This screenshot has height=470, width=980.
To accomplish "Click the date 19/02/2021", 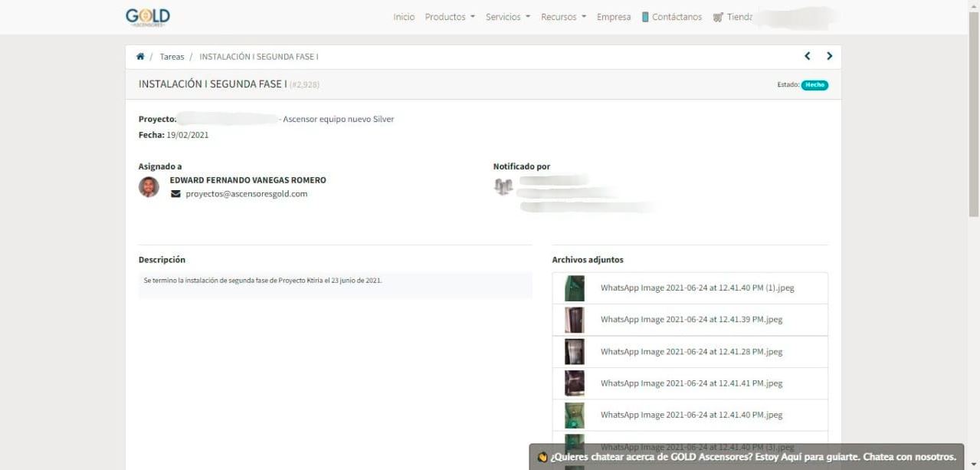I will (188, 135).
